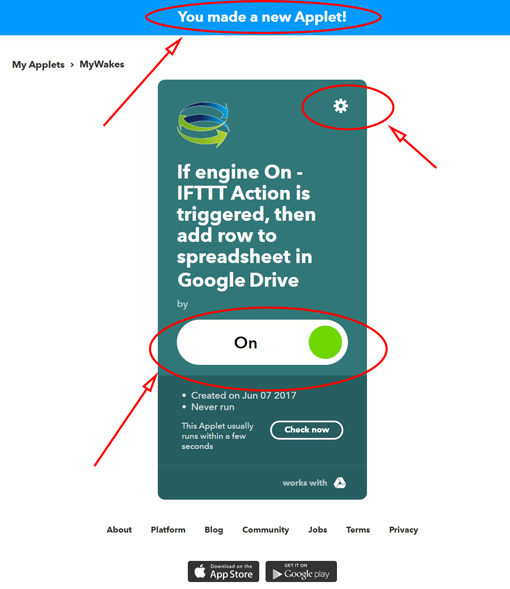Click the Google Play triangle icon
The height and width of the screenshot is (589, 510).
pos(277,574)
